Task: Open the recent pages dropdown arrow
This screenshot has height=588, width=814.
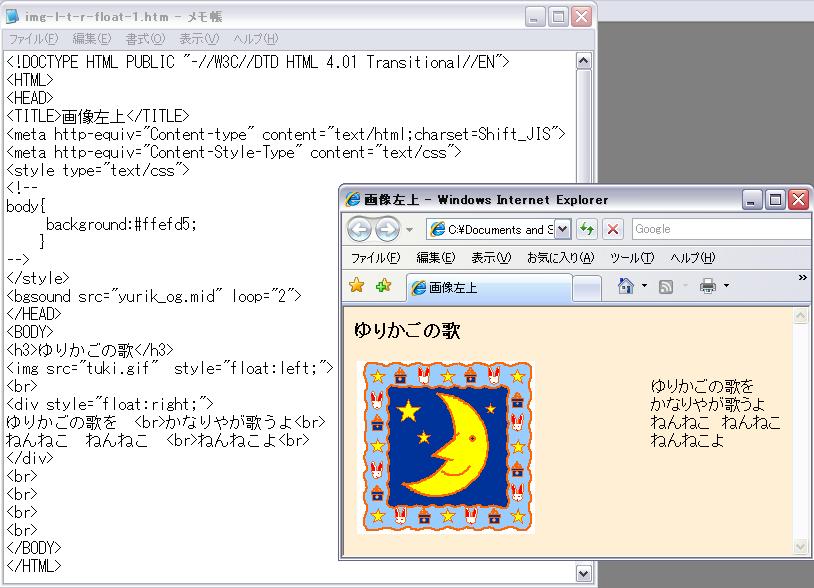Action: tap(410, 229)
